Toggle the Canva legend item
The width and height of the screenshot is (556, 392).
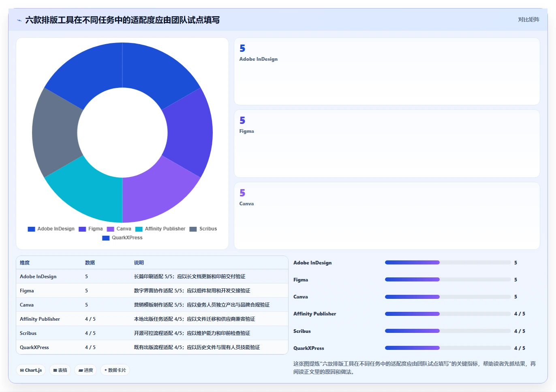[119, 229]
